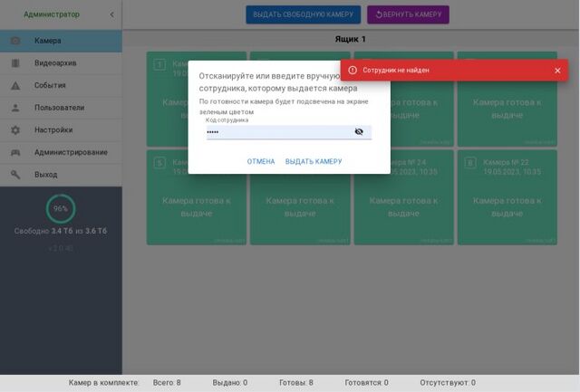This screenshot has width=580, height=392.
Task: Select the Камера № 22 tile
Action: pyautogui.click(x=507, y=196)
